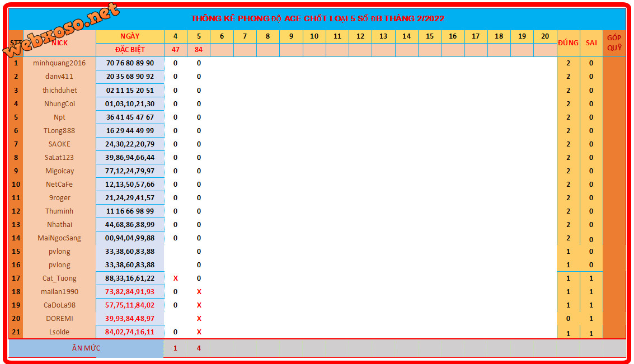Select the NGÀY header cell

pos(130,36)
